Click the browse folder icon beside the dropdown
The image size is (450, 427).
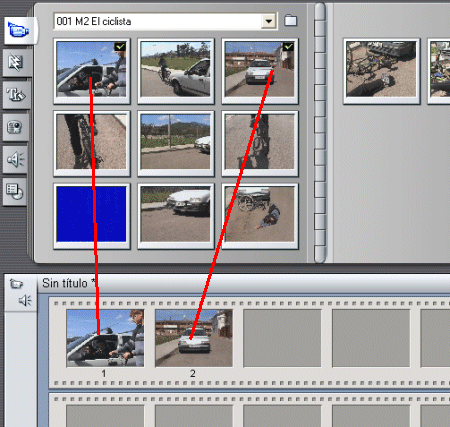click(290, 21)
